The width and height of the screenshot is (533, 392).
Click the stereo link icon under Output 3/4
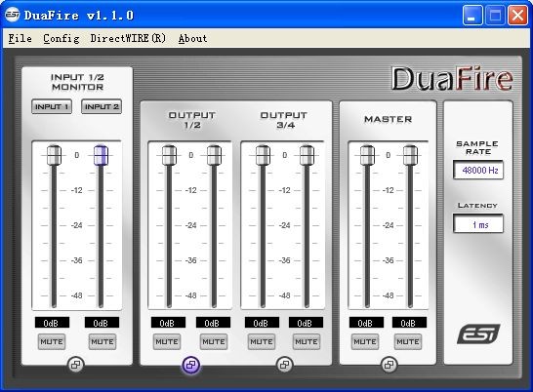coord(284,365)
